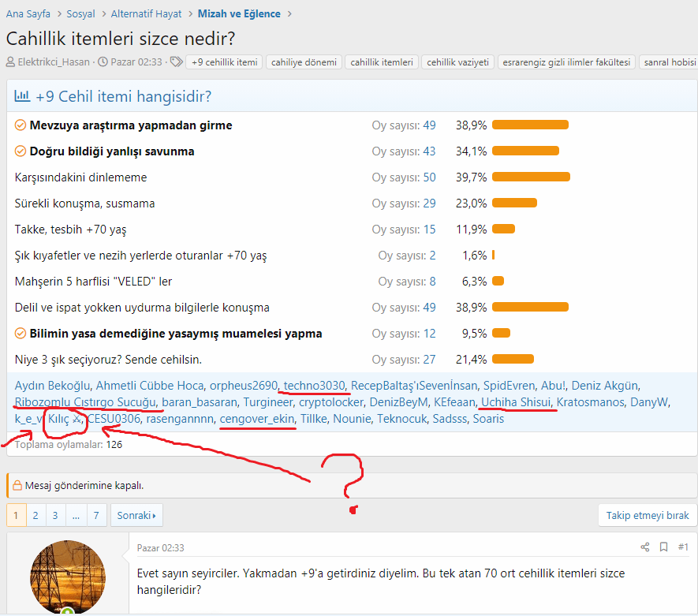The height and width of the screenshot is (616, 698).
Task: View voters for Mahşerin 5 harflisi (8)
Action: click(x=432, y=282)
